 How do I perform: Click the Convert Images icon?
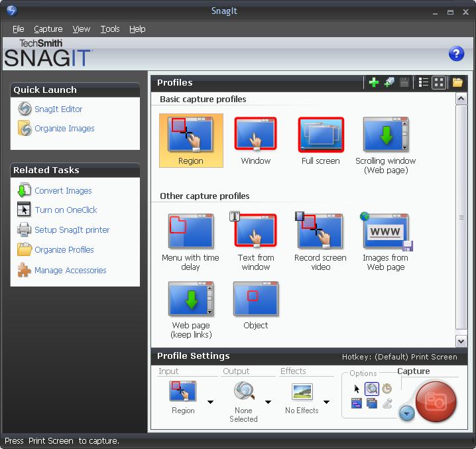point(25,190)
